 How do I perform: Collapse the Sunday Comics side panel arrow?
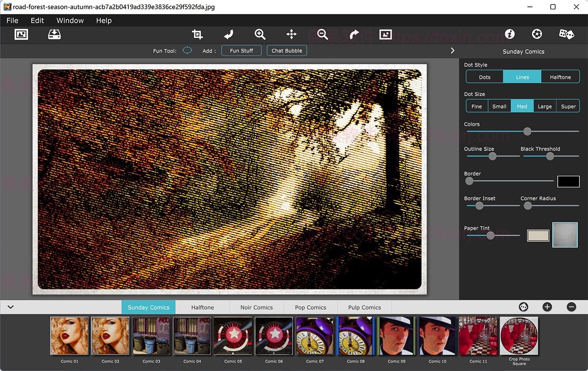pyautogui.click(x=452, y=50)
